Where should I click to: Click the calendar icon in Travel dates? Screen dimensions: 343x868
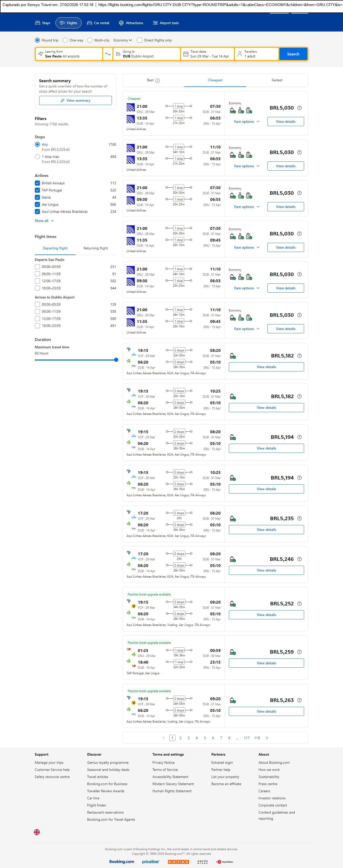(x=186, y=54)
